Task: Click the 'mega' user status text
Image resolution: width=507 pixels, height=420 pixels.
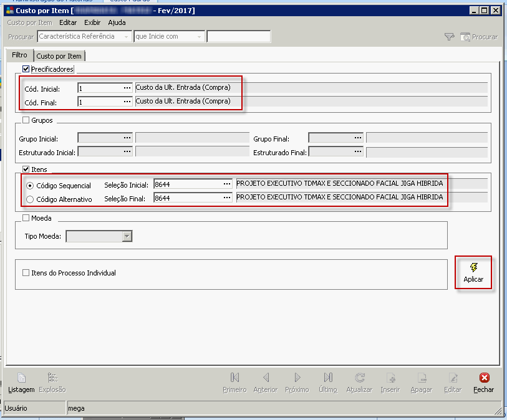Action: pyautogui.click(x=76, y=408)
